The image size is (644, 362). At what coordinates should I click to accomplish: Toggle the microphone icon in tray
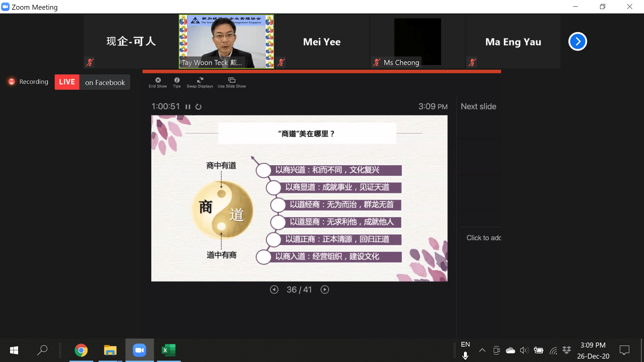point(465,356)
